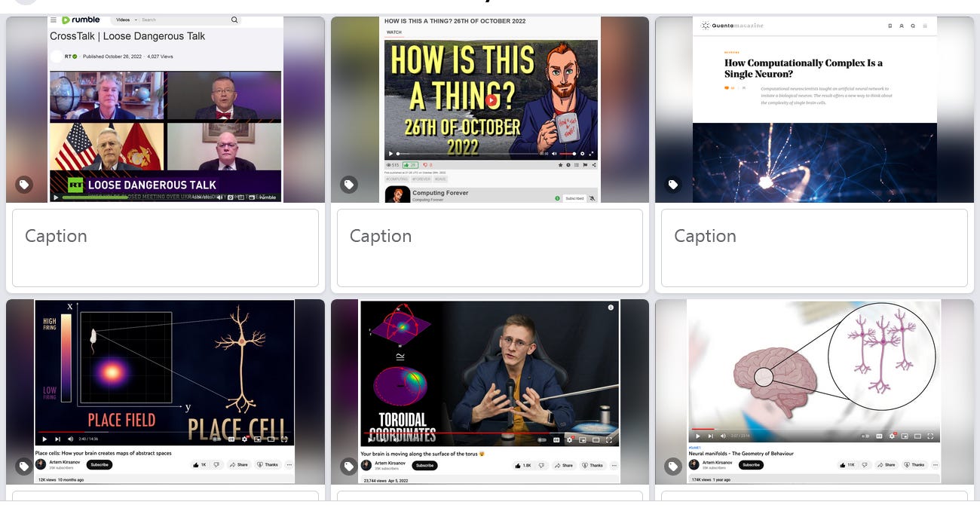Click tag icon on Neural manifolds brain image
Screen dimensions: 980x508
[x=673, y=467]
